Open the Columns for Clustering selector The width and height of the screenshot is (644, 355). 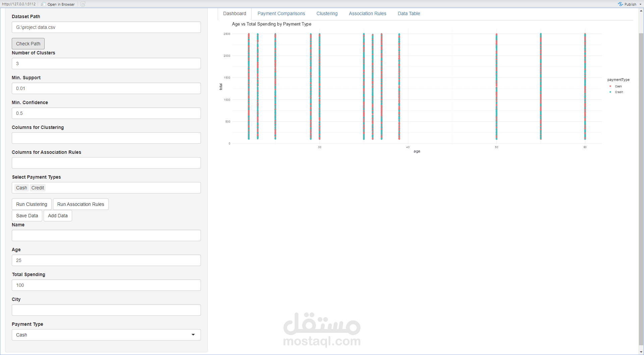pos(106,138)
